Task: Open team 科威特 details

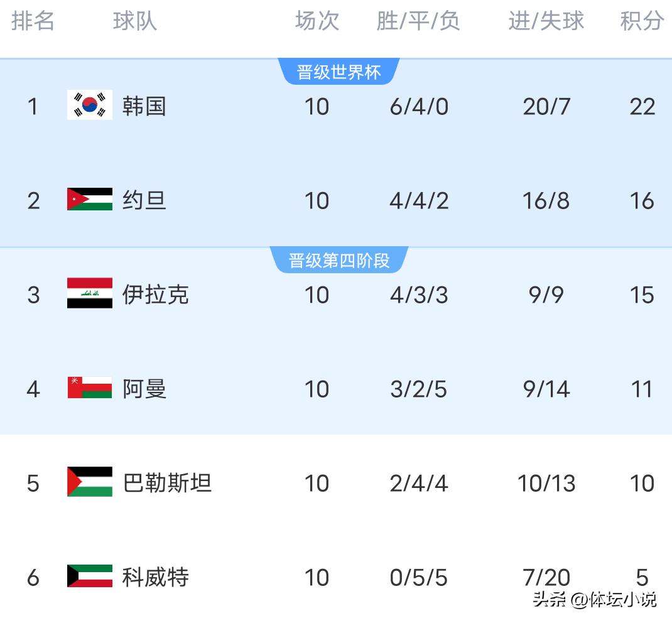Action: (155, 577)
